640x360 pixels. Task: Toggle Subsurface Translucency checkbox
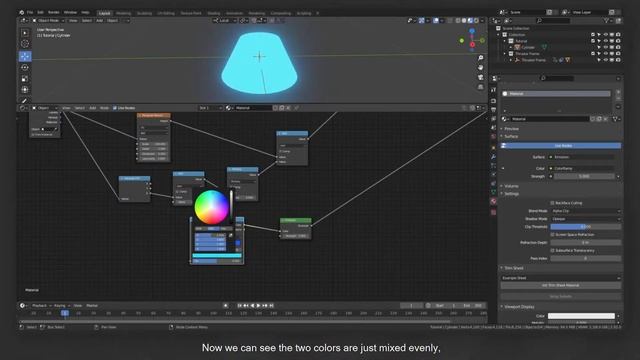(x=552, y=251)
